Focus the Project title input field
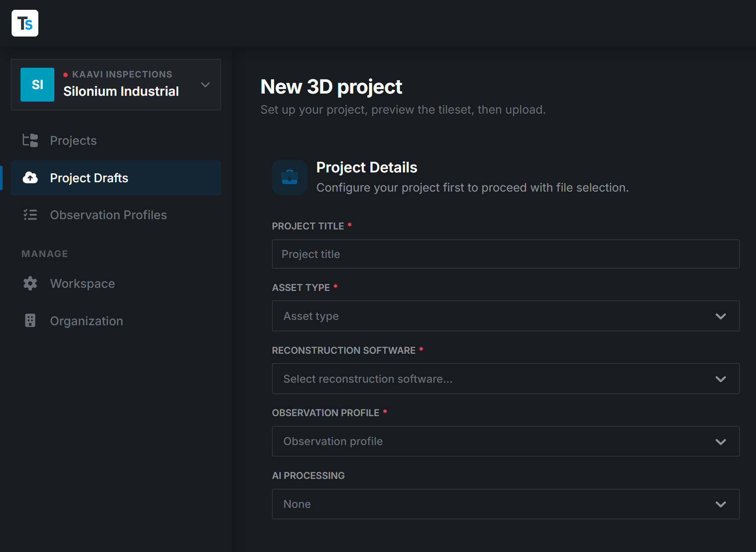Screen dimensions: 756x552 click(x=506, y=254)
